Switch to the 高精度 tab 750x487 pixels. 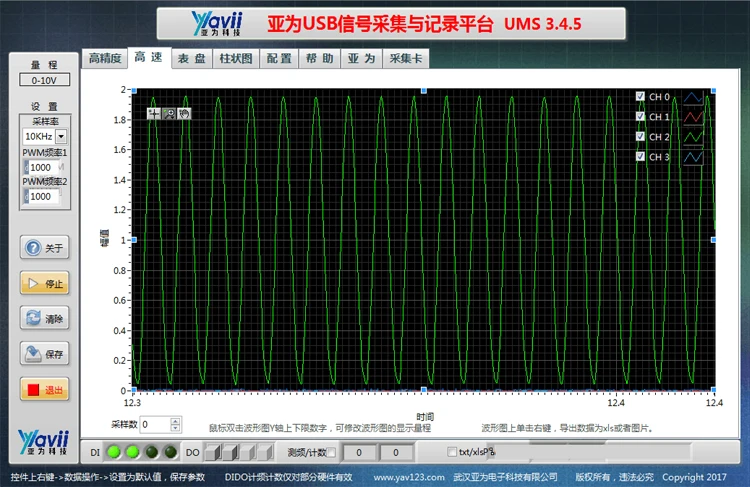point(105,58)
